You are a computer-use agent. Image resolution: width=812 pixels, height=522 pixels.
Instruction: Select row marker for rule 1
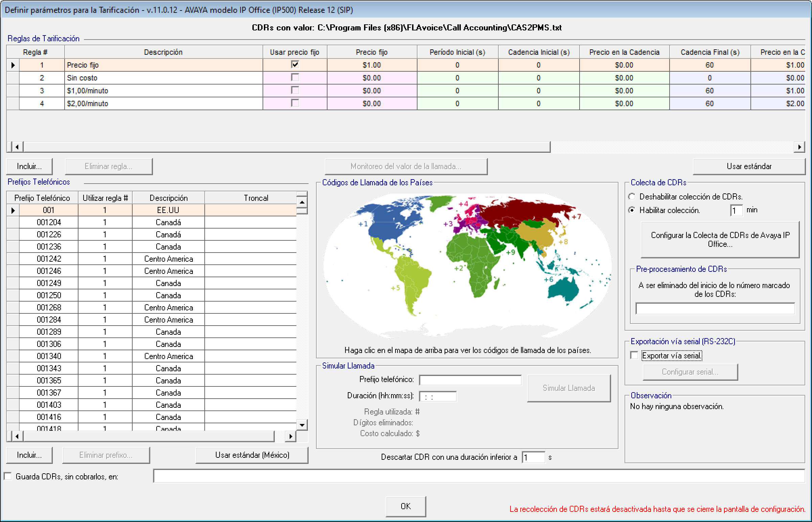(13, 65)
